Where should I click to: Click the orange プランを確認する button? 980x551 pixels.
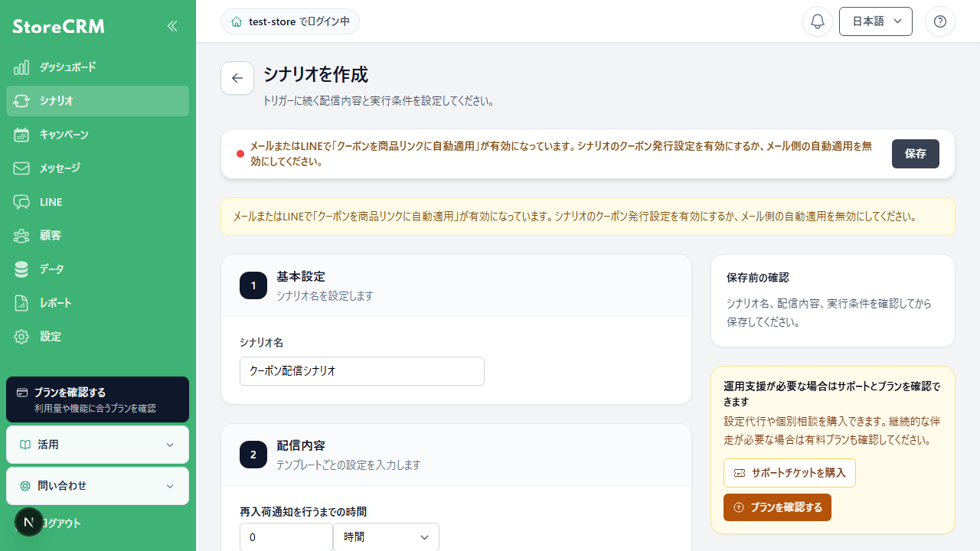pos(777,507)
